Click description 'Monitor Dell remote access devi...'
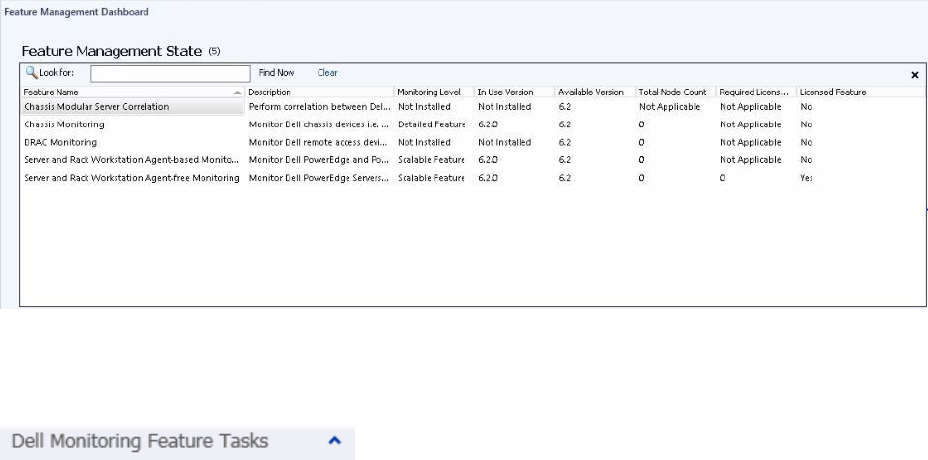Image resolution: width=928 pixels, height=460 pixels. tap(318, 142)
